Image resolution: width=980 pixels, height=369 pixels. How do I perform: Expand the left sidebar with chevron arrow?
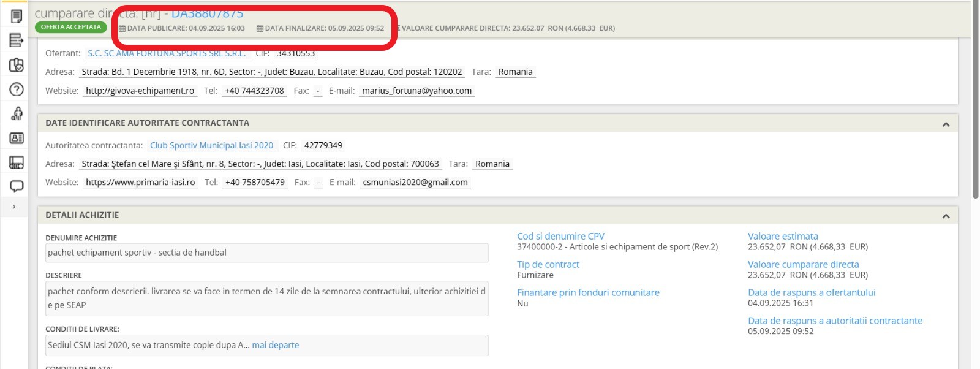[x=14, y=207]
